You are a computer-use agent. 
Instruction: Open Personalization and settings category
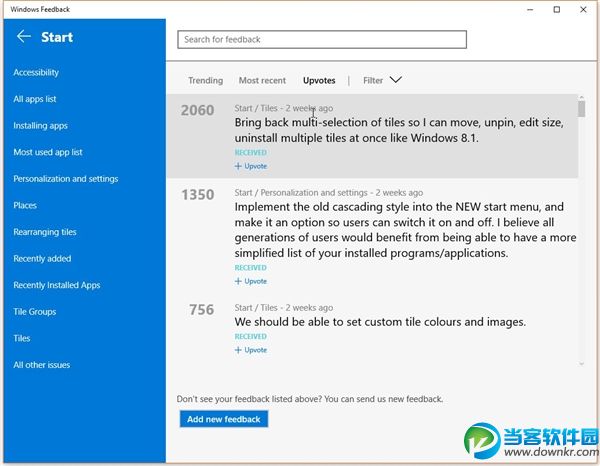[x=66, y=179]
